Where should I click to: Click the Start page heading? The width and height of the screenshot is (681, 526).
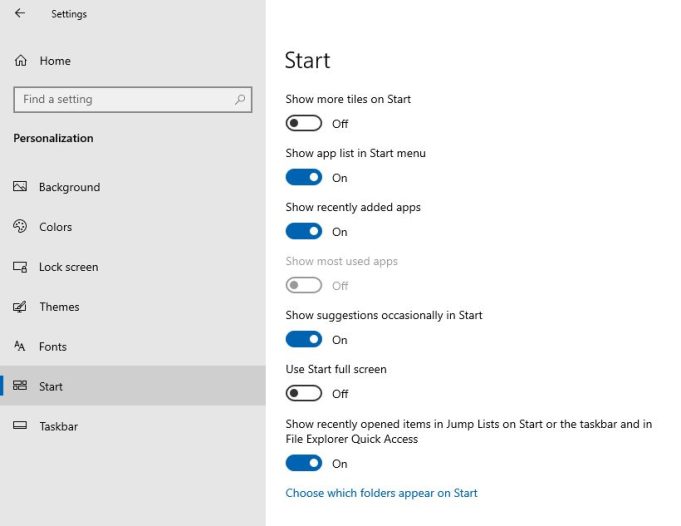(x=307, y=60)
